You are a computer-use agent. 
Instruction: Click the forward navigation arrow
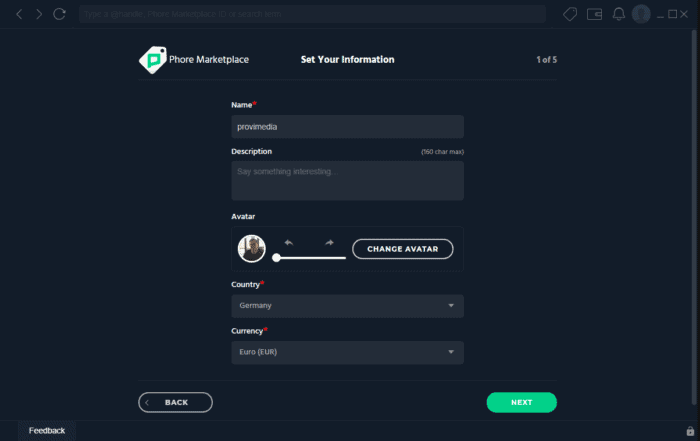pos(39,14)
